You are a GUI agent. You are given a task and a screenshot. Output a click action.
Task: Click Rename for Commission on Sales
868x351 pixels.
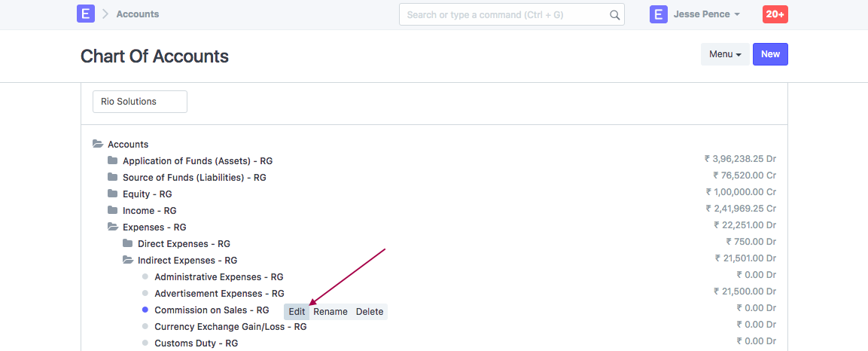point(330,312)
